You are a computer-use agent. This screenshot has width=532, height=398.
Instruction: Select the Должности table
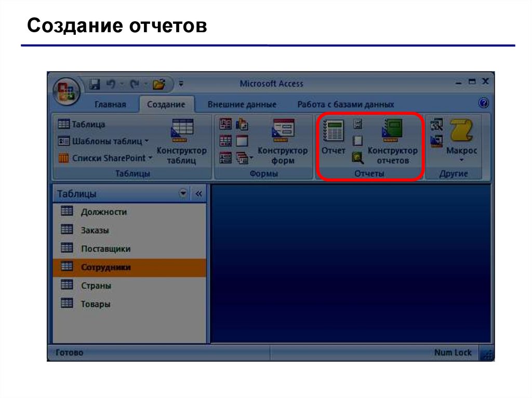point(129,212)
